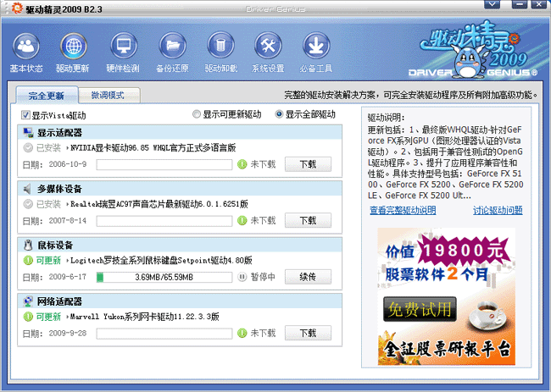Click the 多媒体设备 speaker icon

click(x=28, y=189)
